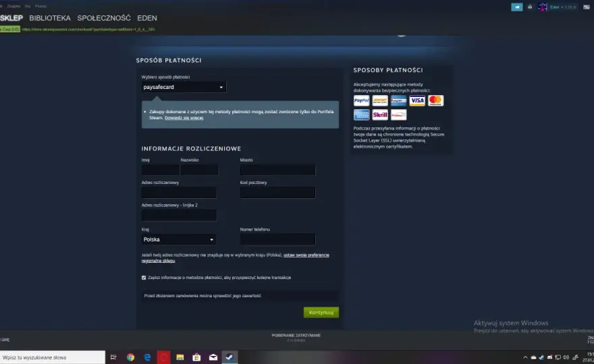The width and height of the screenshot is (594, 364).
Task: Open Task View on the taskbar
Action: (x=113, y=357)
